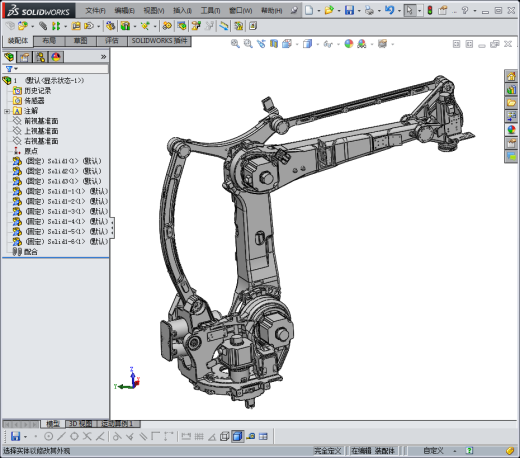Open the display style dropdown arrow
This screenshot has height=458, width=520.
tap(318, 44)
